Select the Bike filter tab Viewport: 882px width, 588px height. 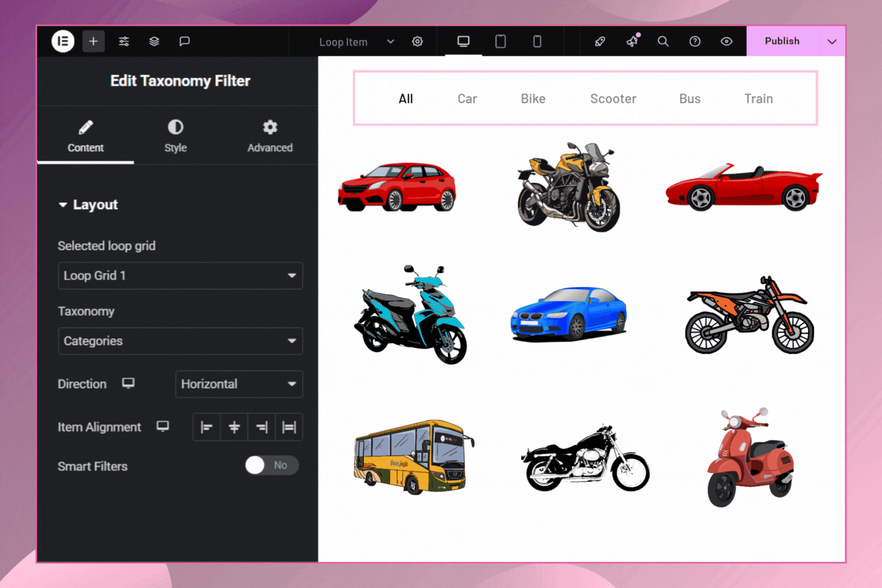coord(533,99)
